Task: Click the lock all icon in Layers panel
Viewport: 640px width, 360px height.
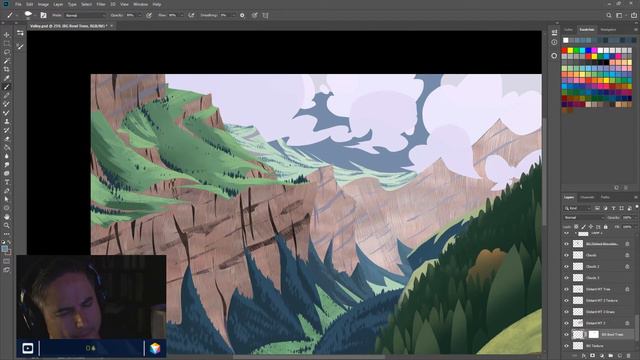Action: pyautogui.click(x=606, y=227)
